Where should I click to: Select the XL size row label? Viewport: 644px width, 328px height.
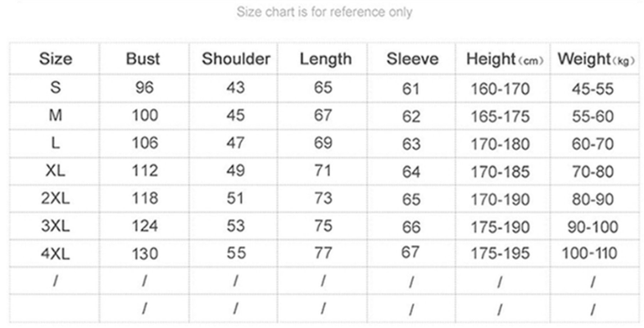tap(56, 171)
